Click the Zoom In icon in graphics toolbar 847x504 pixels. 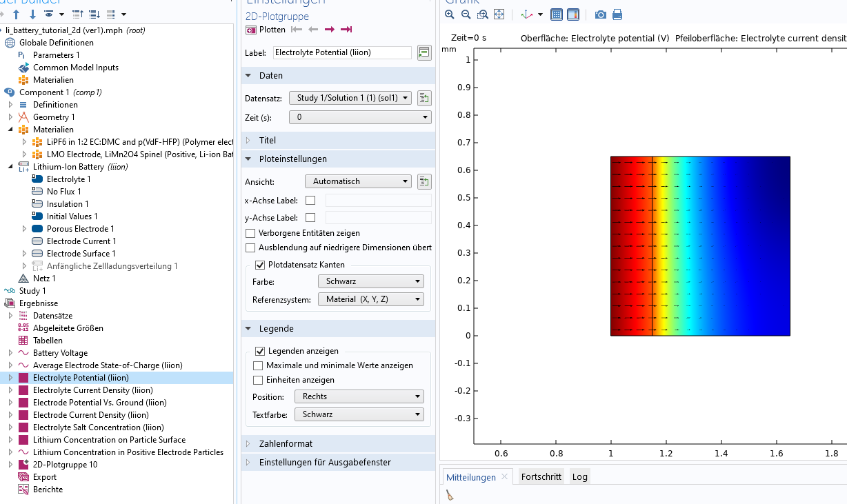click(450, 14)
